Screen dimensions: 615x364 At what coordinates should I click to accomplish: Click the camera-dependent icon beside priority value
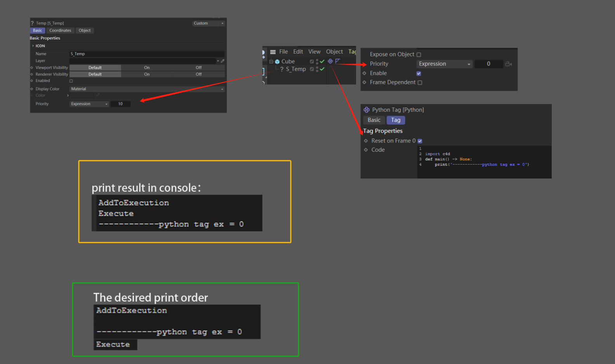[x=508, y=64]
